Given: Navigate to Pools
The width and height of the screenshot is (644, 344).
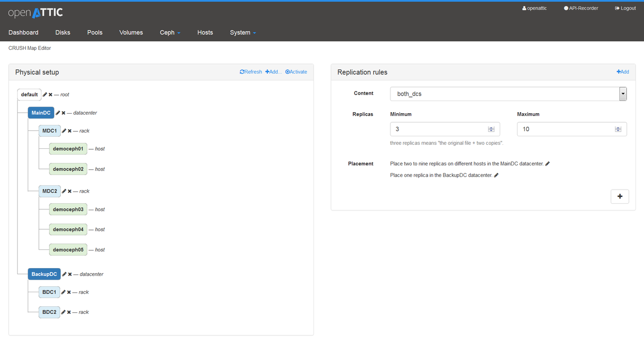Looking at the screenshot, I should point(95,33).
